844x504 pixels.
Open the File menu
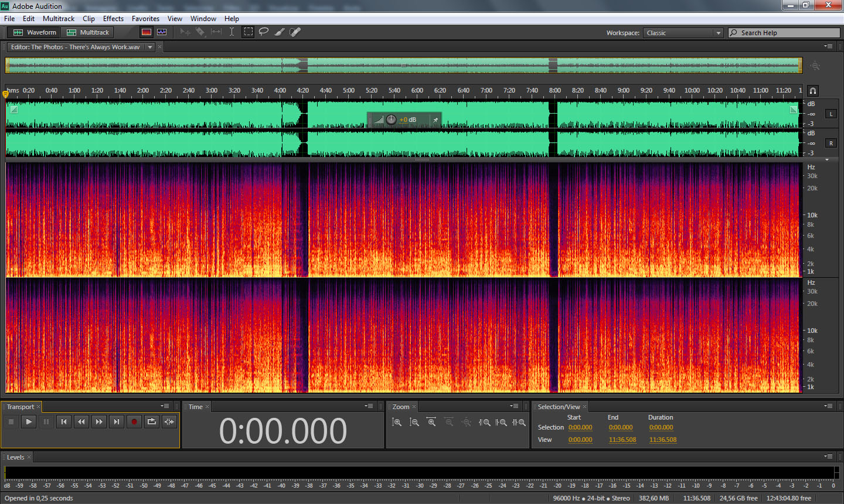pyautogui.click(x=9, y=19)
